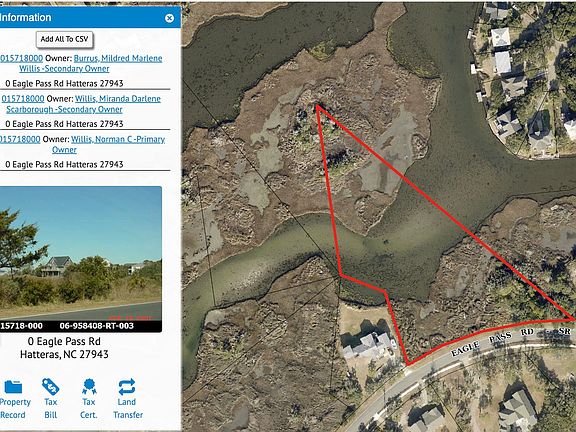This screenshot has width=576, height=432.
Task: Open Land Transfer arrows icon
Action: point(127,387)
